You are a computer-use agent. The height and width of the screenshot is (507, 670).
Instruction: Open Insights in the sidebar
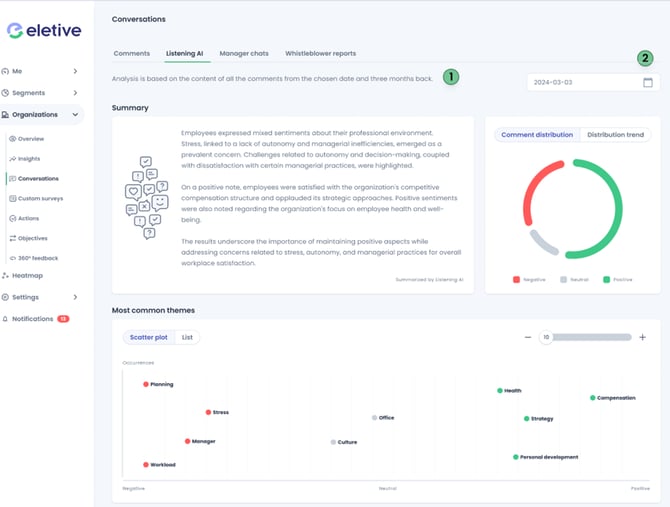click(29, 158)
